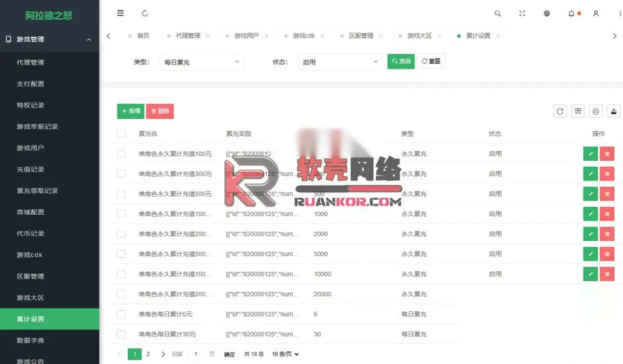Screen dimensions: 623x364
Task: Close the 游戏cdk tab
Action: click(322, 35)
